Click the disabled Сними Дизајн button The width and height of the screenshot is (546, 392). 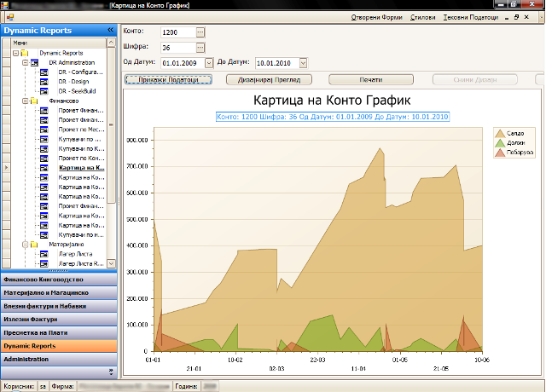(x=475, y=79)
